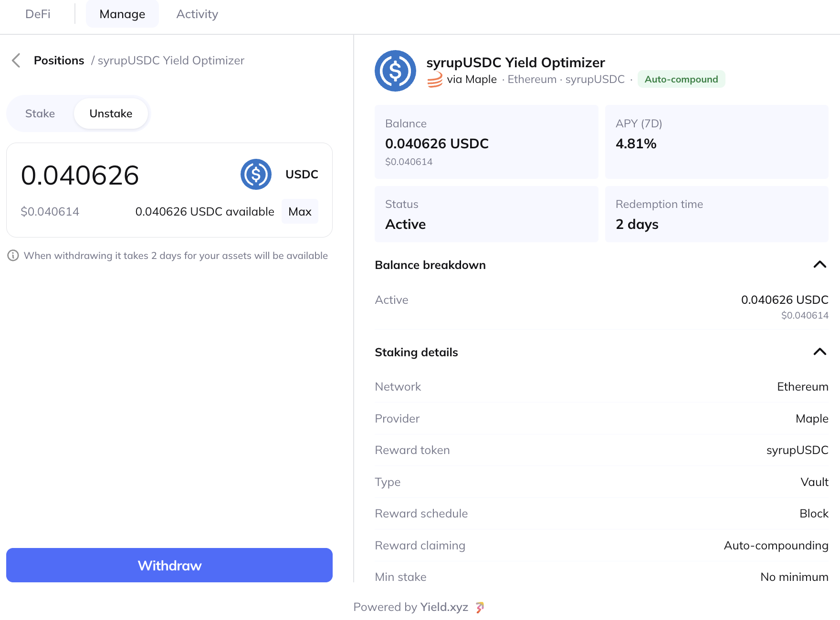840x620 pixels.
Task: Click the Network value Ethereum
Action: pos(802,387)
